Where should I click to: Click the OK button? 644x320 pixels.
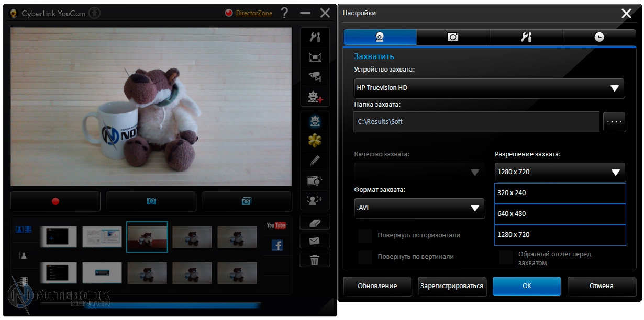[x=526, y=286]
